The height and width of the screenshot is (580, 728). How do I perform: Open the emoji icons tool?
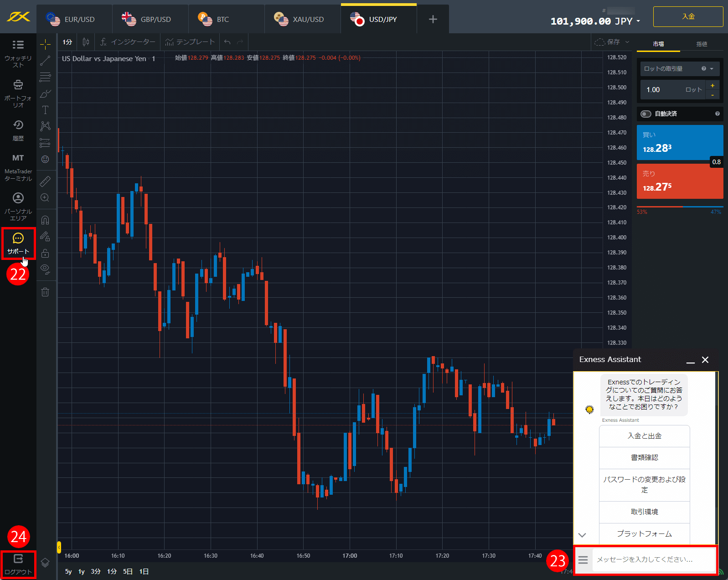coord(45,159)
